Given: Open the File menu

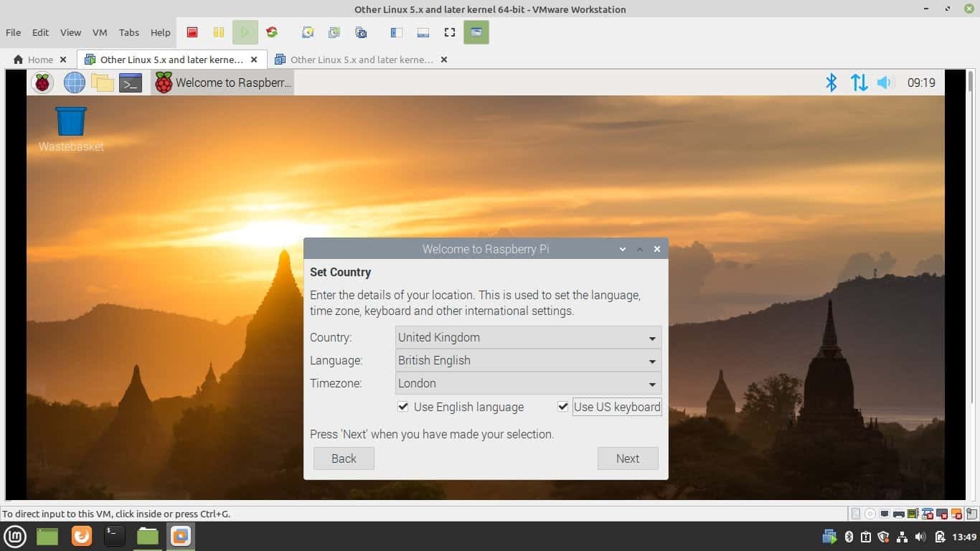Looking at the screenshot, I should 13,32.
